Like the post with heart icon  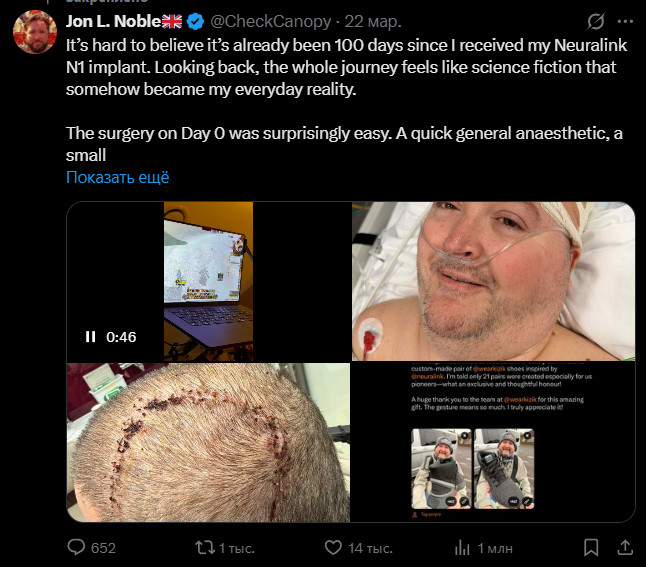tap(333, 548)
